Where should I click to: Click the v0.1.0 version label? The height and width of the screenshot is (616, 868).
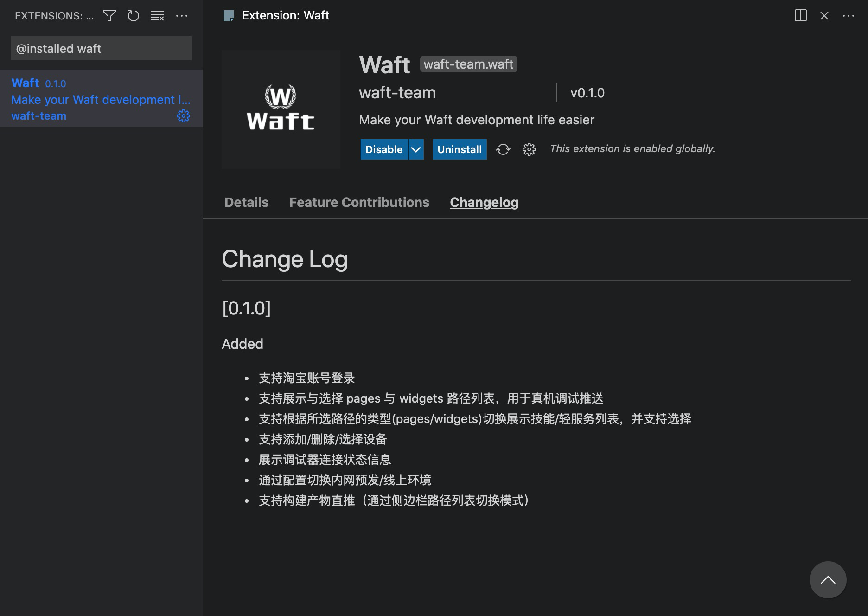(x=587, y=93)
